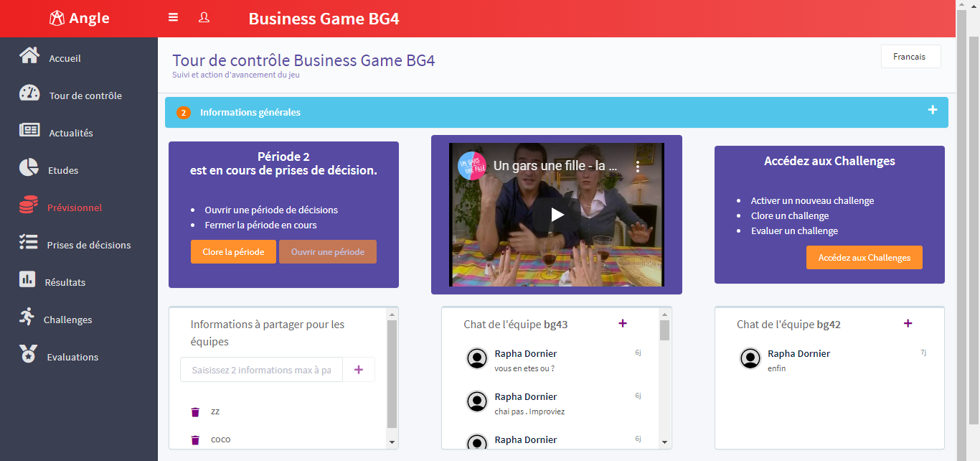Click the Challenges running figure icon

[27, 317]
